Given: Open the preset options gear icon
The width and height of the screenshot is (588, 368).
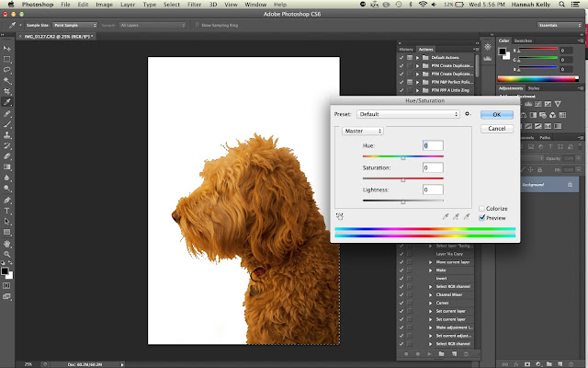Looking at the screenshot, I should click(x=468, y=114).
